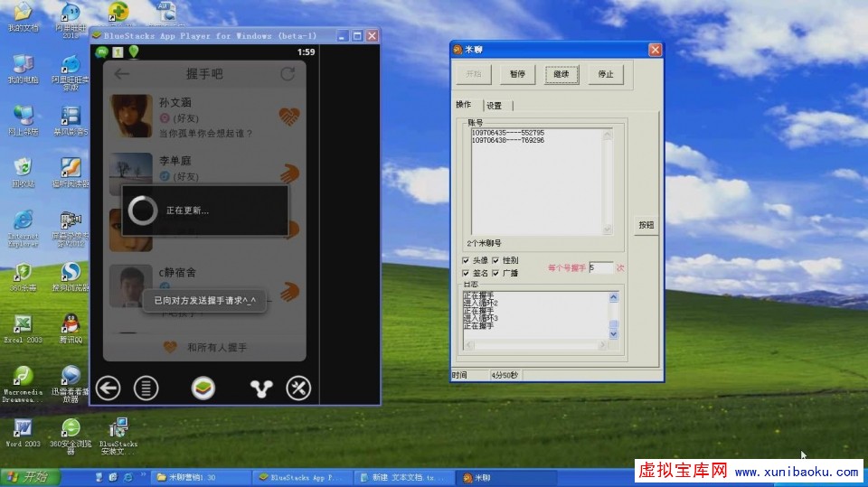Click the 暂停 button

(x=517, y=74)
